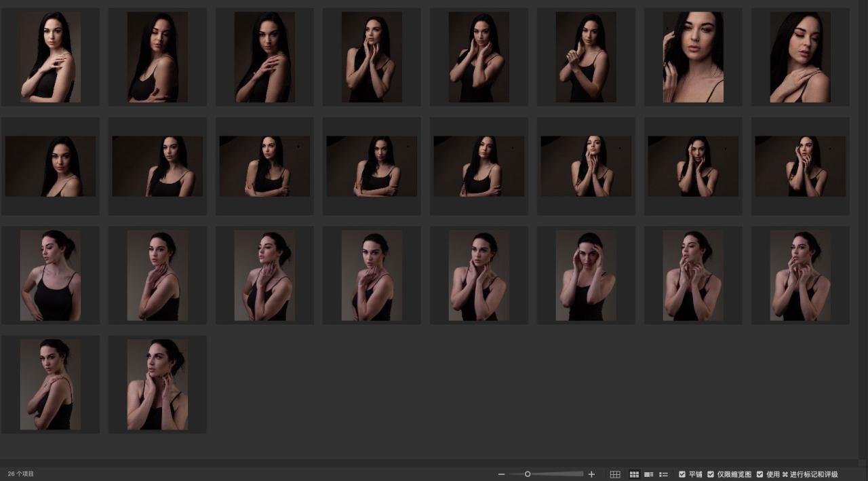Switch to details view icon

tap(649, 474)
